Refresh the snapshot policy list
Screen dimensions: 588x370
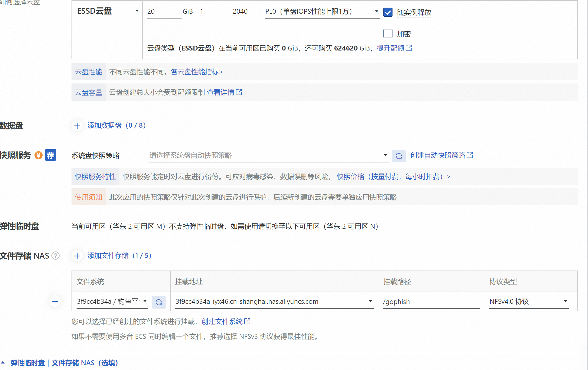399,156
